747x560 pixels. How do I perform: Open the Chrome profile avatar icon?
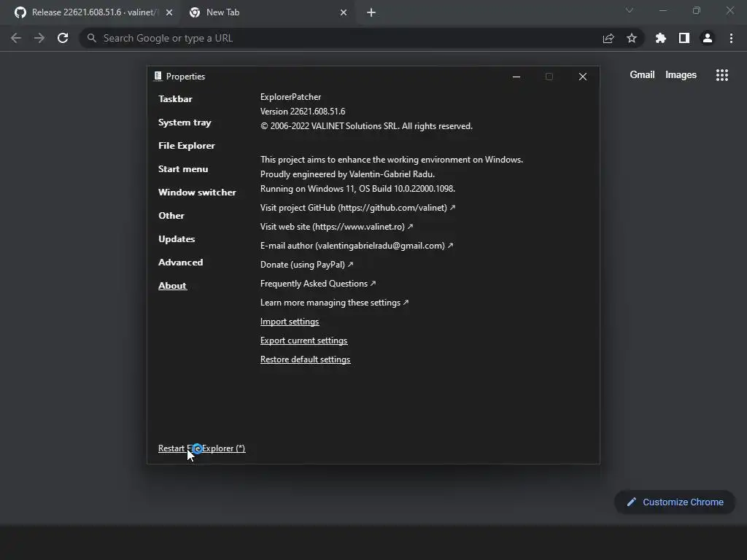[x=707, y=38]
